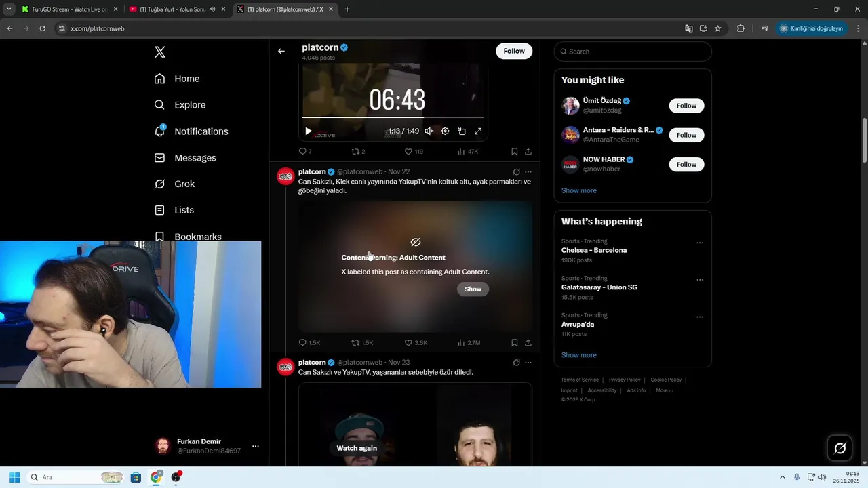
Task: Click the back arrow beside platcorn
Action: pos(281,51)
